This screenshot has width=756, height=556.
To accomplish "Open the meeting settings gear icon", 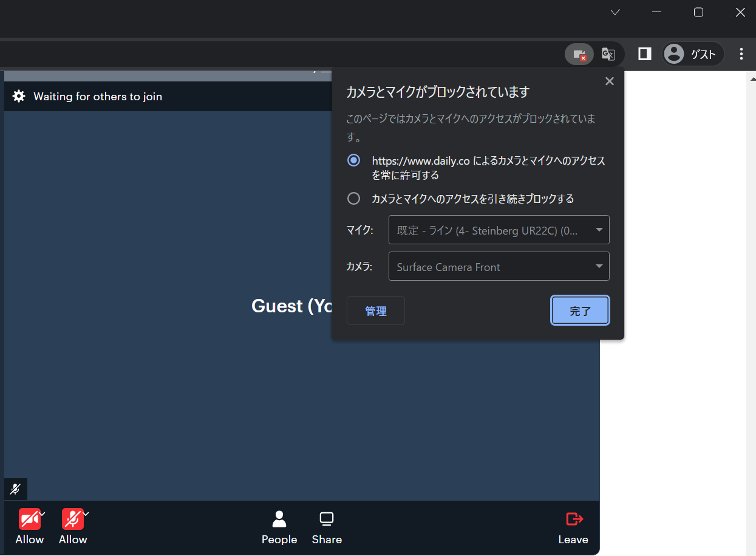I will [19, 96].
